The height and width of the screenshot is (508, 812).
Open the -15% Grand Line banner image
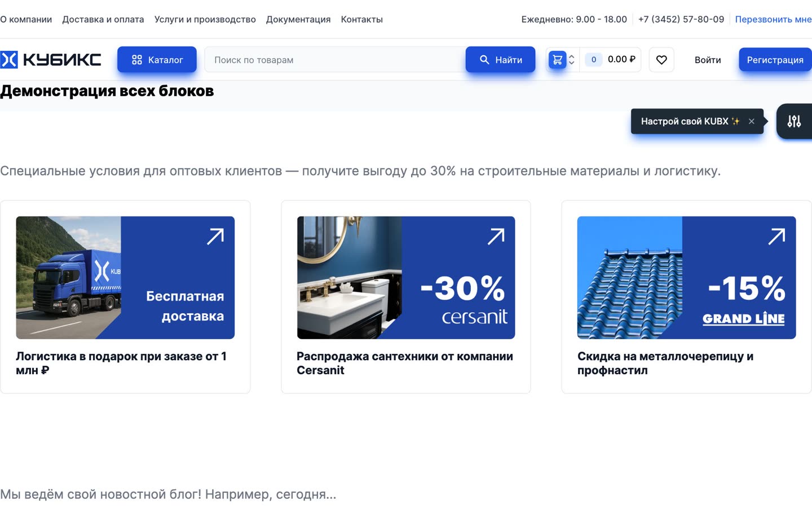(686, 278)
